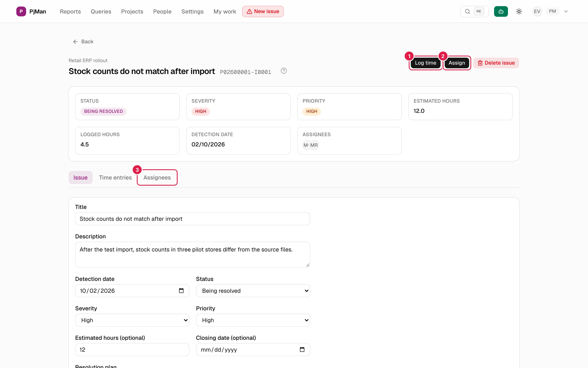Image resolution: width=588 pixels, height=368 pixels.
Task: Open the Reports menu
Action: point(70,11)
